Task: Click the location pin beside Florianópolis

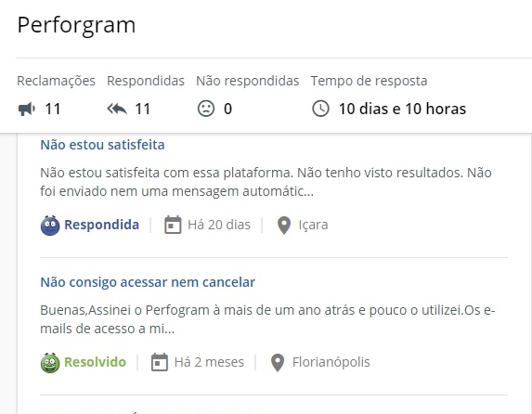Action: click(278, 363)
